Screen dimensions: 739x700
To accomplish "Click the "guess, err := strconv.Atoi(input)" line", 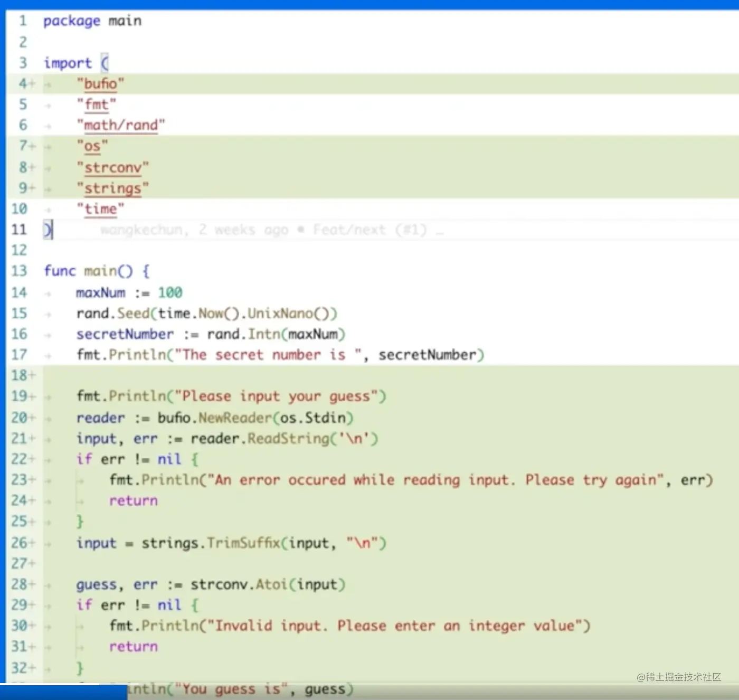I will [211, 584].
